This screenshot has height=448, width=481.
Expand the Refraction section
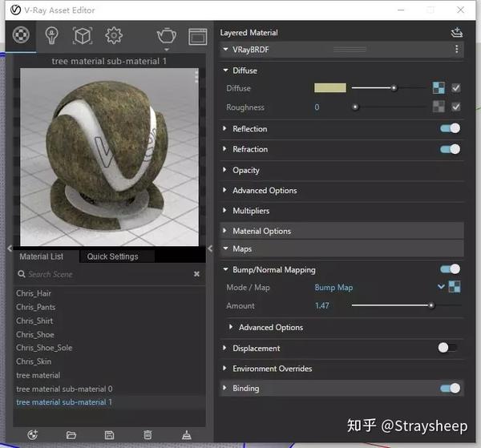[x=224, y=149]
